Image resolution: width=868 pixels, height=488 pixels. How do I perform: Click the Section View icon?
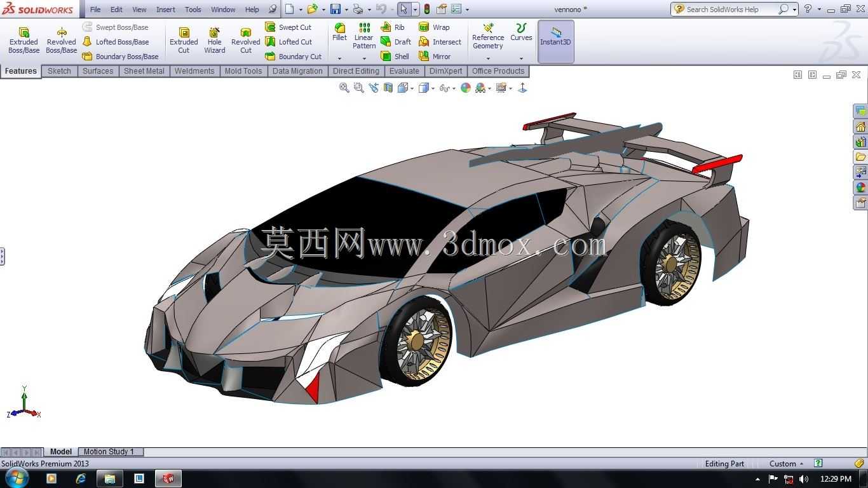(388, 88)
